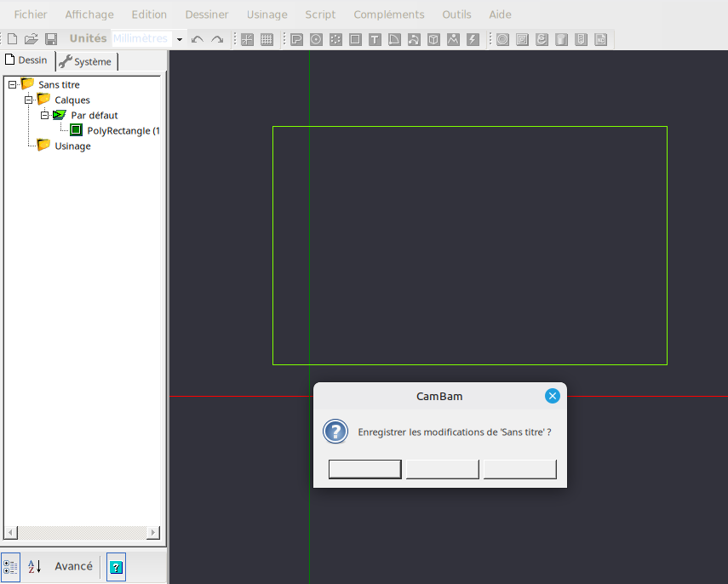Collapse the Calques tree node
The height and width of the screenshot is (584, 728).
[x=28, y=100]
